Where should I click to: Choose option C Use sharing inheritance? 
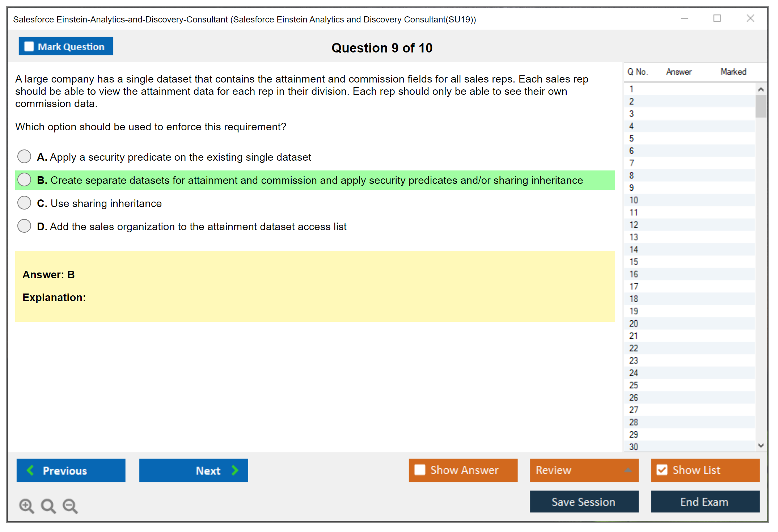coord(24,203)
